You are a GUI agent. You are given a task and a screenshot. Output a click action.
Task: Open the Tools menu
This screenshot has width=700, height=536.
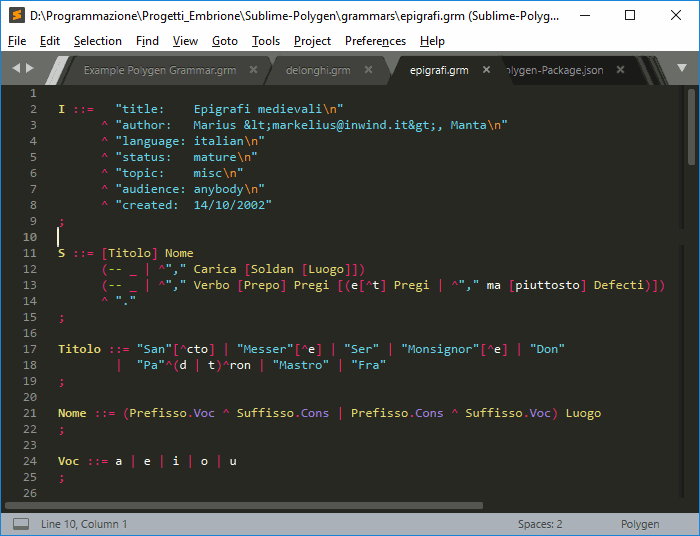(x=266, y=41)
